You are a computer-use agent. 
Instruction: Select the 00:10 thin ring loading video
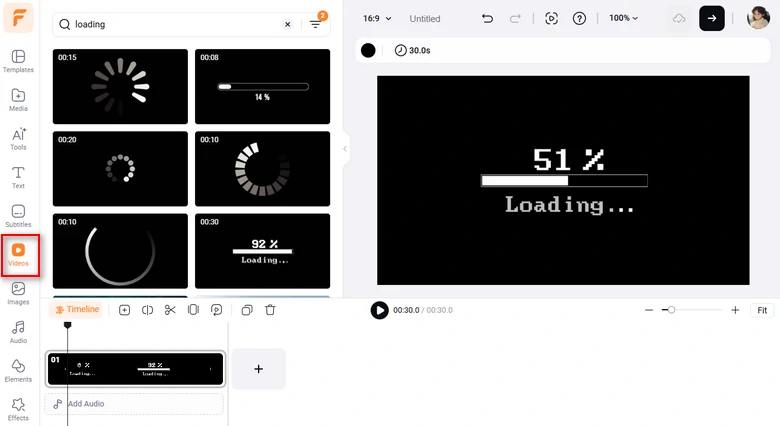[x=120, y=251]
